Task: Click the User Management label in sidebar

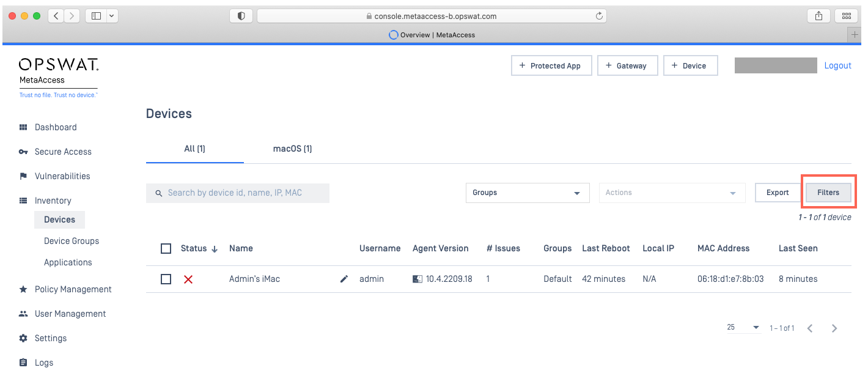Action: coord(70,314)
